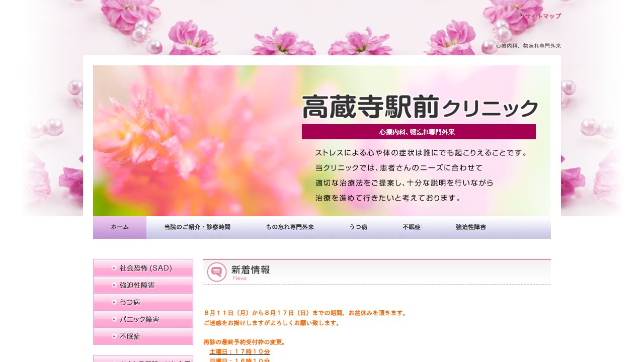Click the お盆休み announcement text
This screenshot has height=362, width=644.
pyautogui.click(x=305, y=313)
